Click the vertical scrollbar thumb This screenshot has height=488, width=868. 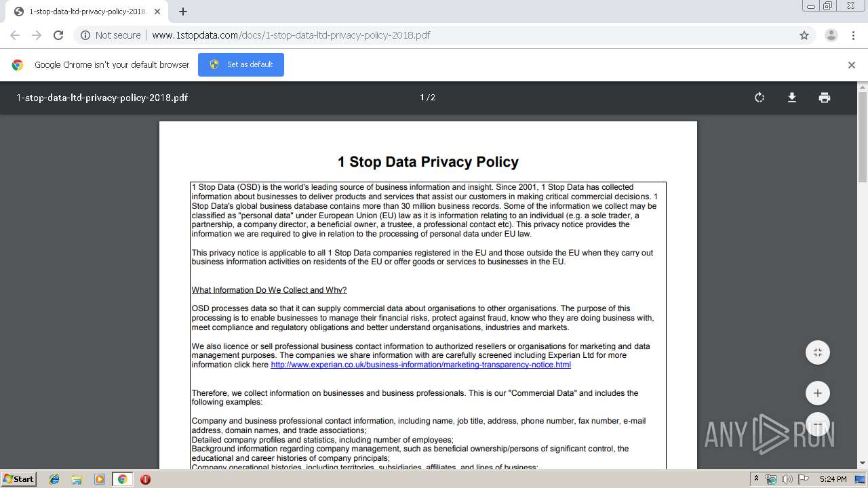pos(863,137)
